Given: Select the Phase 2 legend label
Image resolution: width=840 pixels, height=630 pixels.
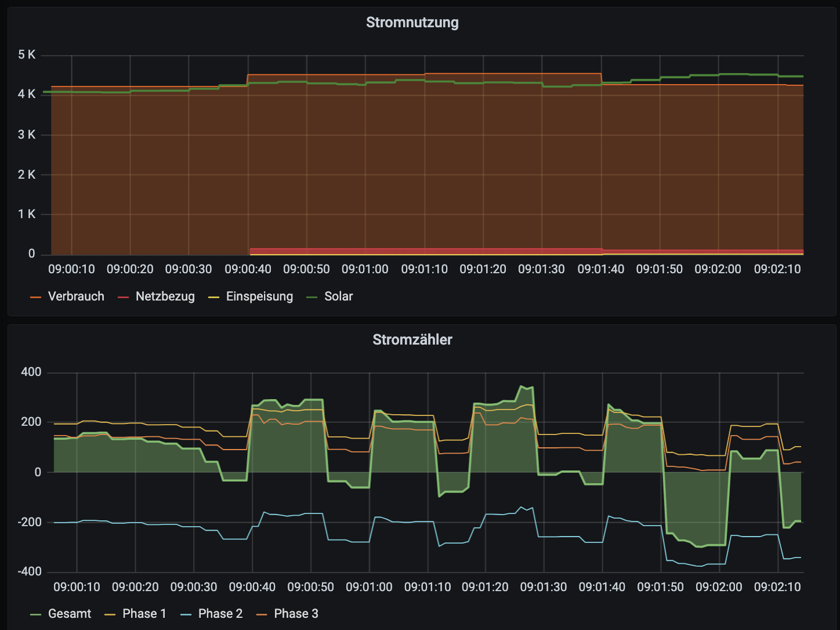Looking at the screenshot, I should coord(220,614).
